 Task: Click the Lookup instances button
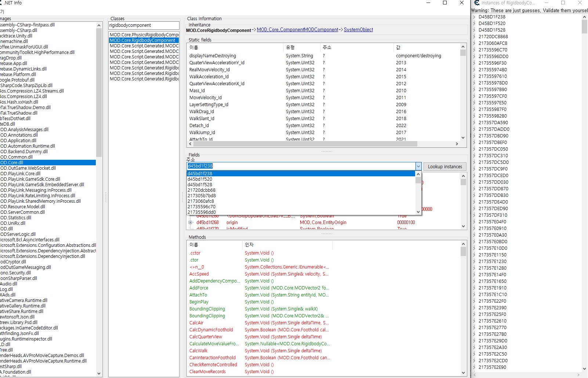tap(444, 167)
